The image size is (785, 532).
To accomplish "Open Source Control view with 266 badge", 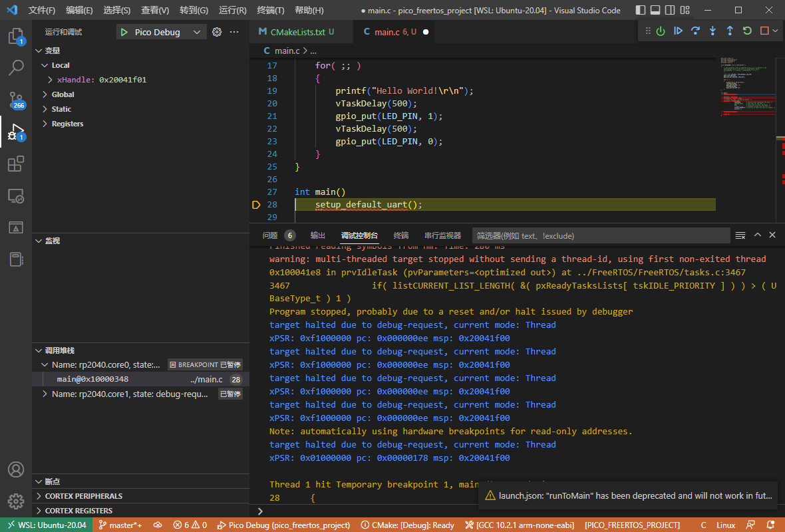I will point(16,100).
